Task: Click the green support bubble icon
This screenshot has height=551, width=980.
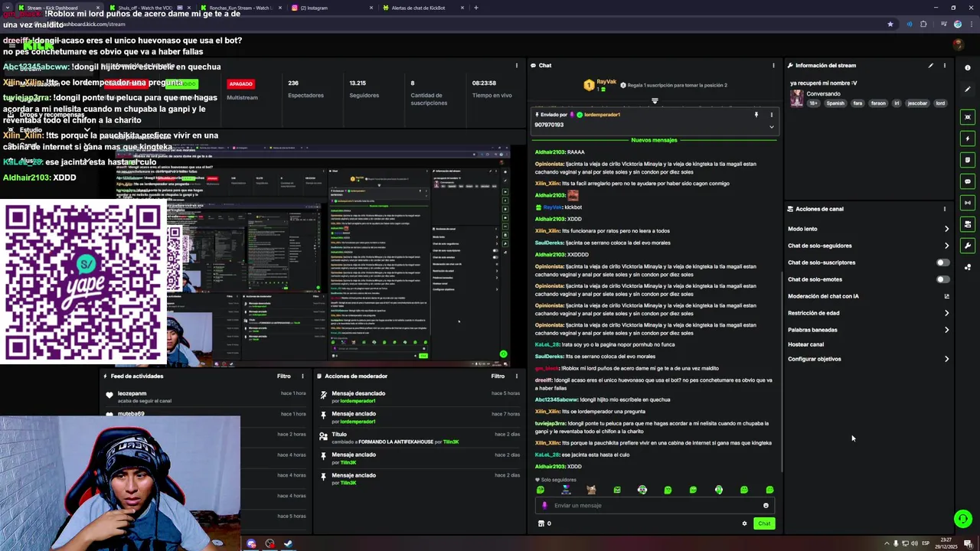Action: pos(963,519)
